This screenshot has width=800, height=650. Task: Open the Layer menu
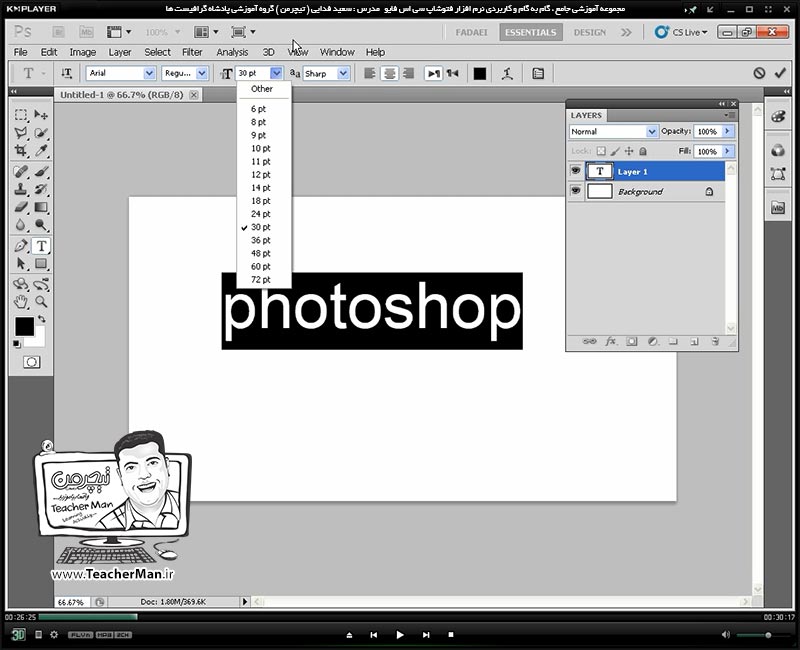pos(119,52)
